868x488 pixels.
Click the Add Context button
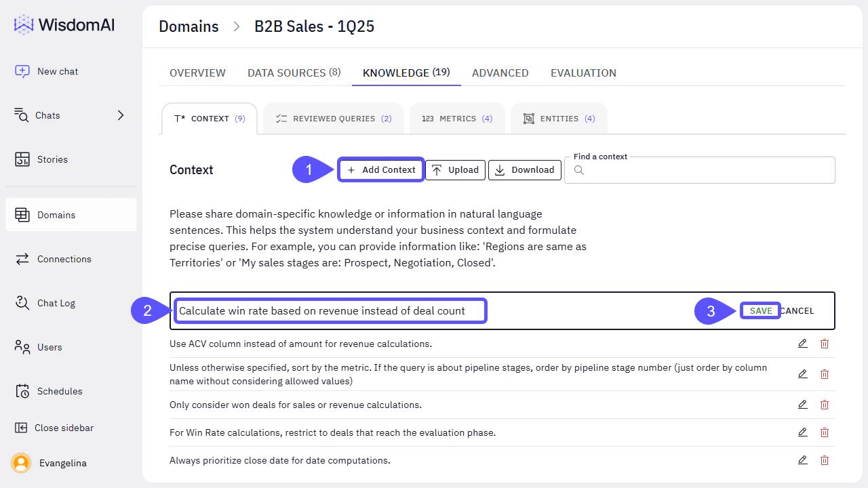(381, 169)
